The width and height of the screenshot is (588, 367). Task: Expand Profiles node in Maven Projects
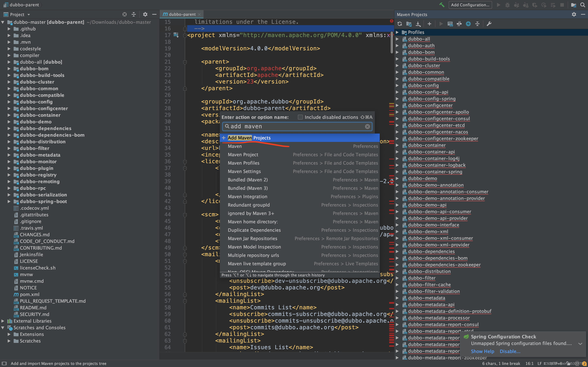pyautogui.click(x=397, y=32)
